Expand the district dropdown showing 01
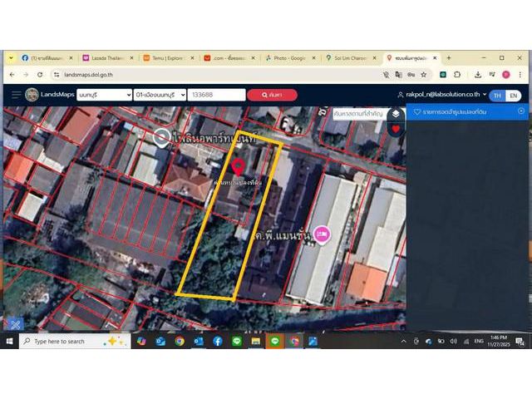The width and height of the screenshot is (532, 399). point(158,95)
